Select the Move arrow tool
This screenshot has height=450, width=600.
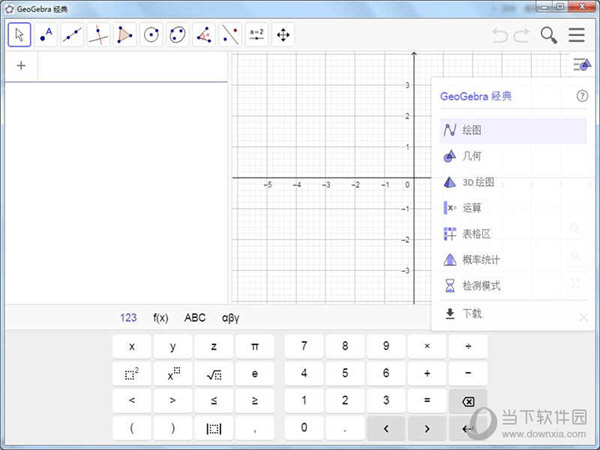pyautogui.click(x=20, y=35)
